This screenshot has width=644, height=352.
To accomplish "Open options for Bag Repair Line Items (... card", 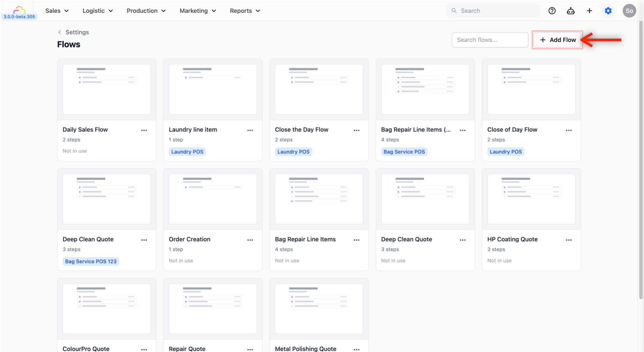I will (x=463, y=130).
